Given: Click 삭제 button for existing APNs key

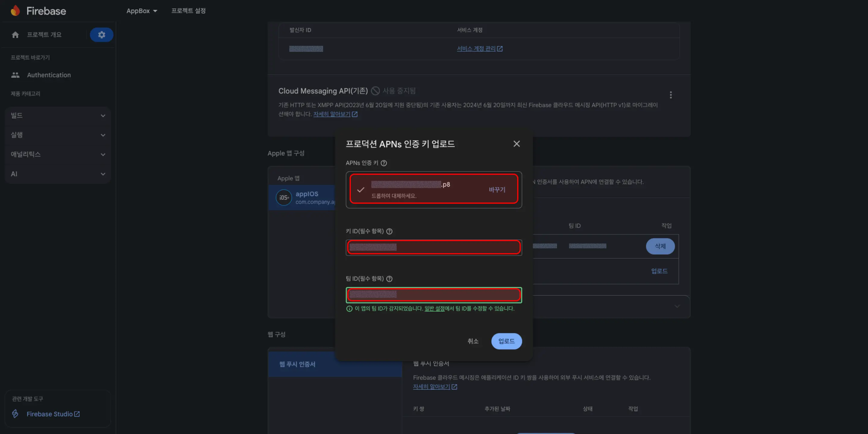Looking at the screenshot, I should 660,246.
